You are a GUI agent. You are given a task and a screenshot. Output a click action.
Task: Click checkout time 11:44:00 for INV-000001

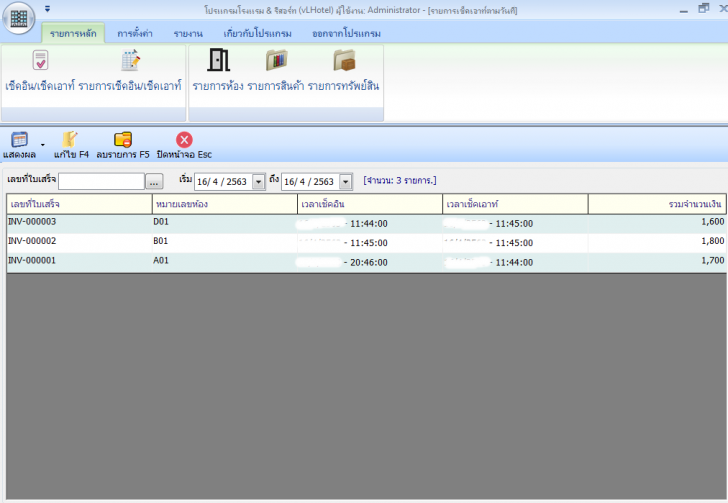coord(514,262)
